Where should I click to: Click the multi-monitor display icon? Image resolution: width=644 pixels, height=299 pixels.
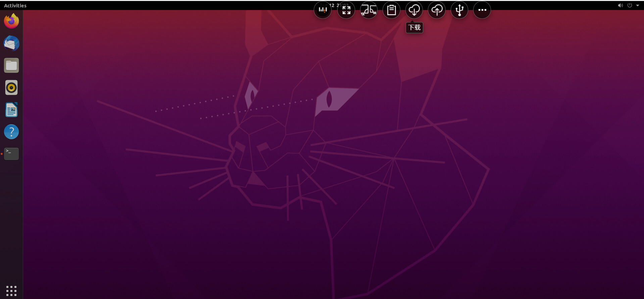pyautogui.click(x=368, y=10)
